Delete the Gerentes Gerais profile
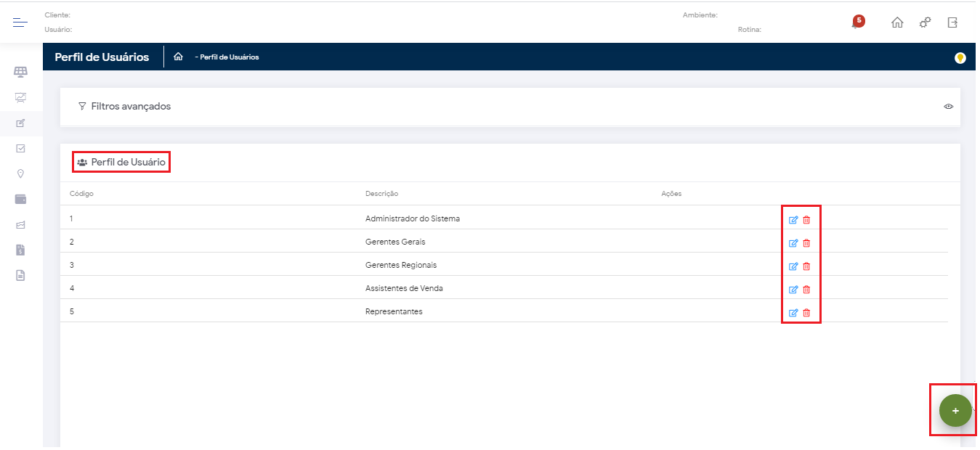Image resolution: width=980 pixels, height=450 pixels. pos(806,243)
